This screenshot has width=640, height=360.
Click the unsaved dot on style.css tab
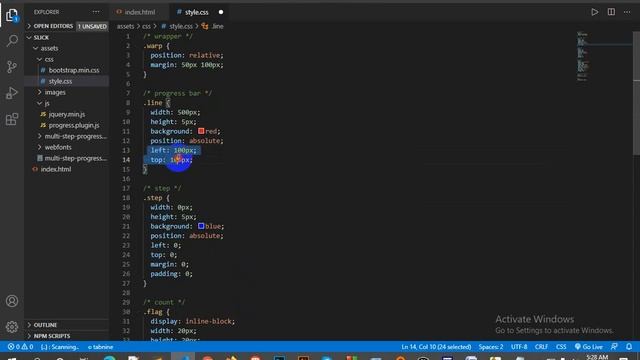point(221,12)
